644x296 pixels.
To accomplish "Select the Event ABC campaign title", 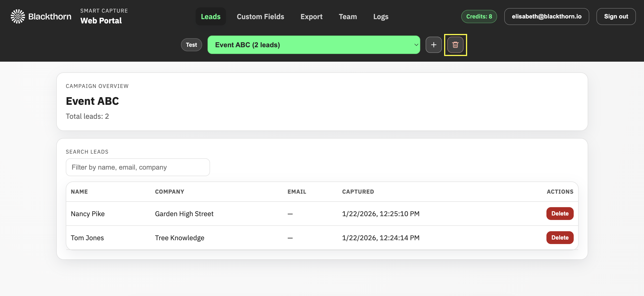I will pos(92,101).
